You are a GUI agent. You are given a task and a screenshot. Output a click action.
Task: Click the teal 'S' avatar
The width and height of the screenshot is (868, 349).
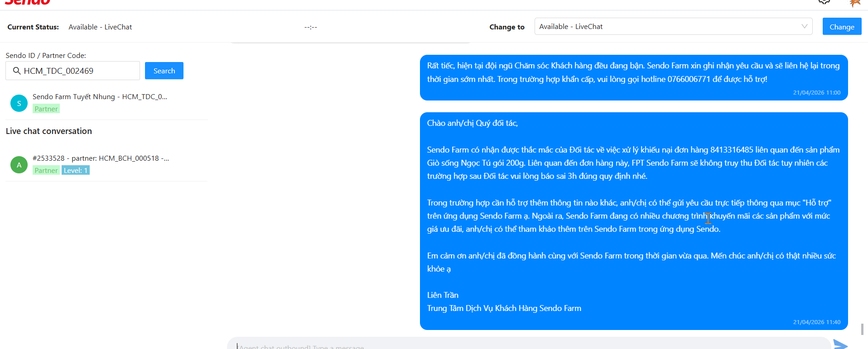(x=19, y=103)
